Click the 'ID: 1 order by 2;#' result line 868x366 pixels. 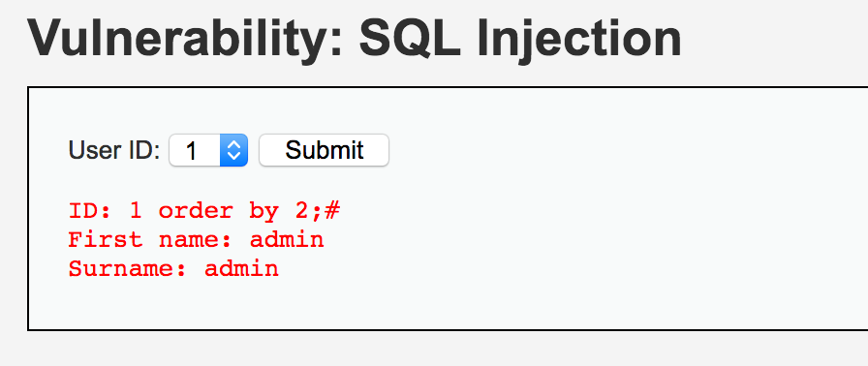[204, 211]
